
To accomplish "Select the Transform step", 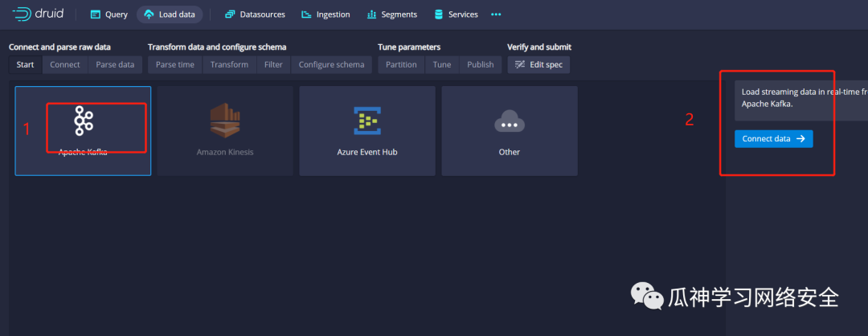I will (x=229, y=65).
